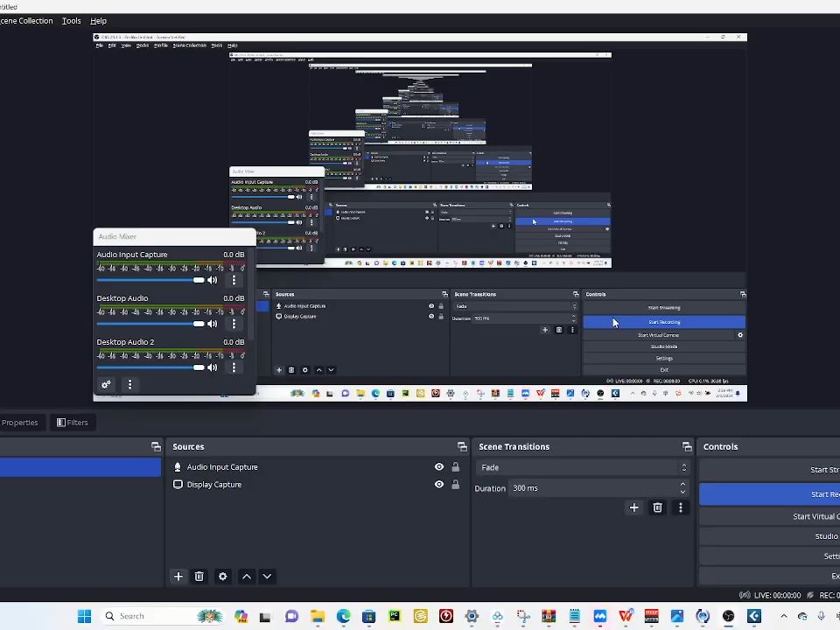Toggle Display Capture eye in the preview Sources
The height and width of the screenshot is (630, 840).
[431, 317]
